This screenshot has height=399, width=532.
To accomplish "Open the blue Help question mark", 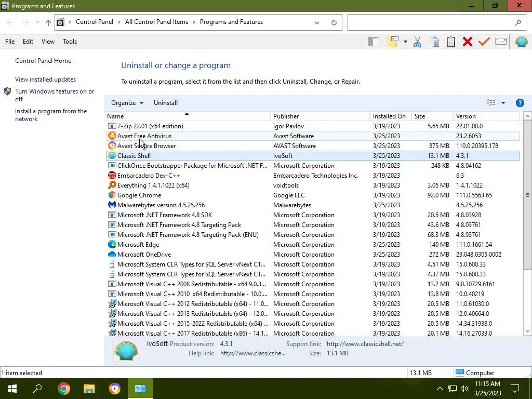I will point(520,103).
